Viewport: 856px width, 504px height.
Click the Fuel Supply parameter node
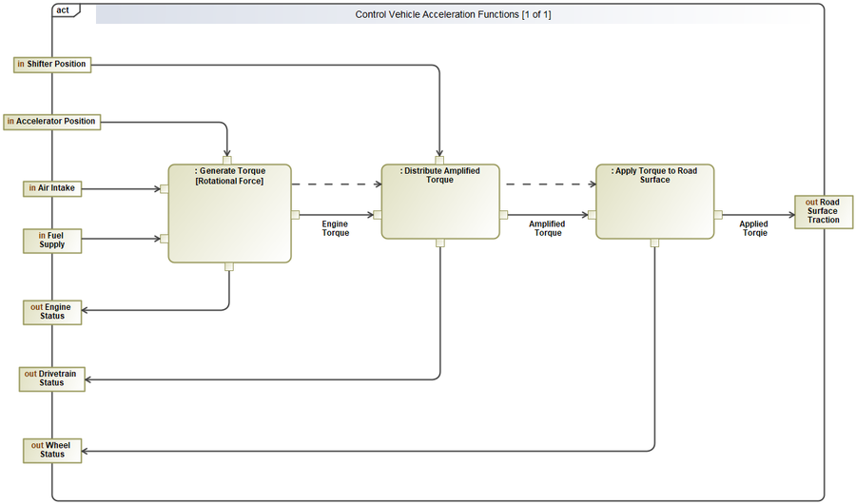(51, 241)
